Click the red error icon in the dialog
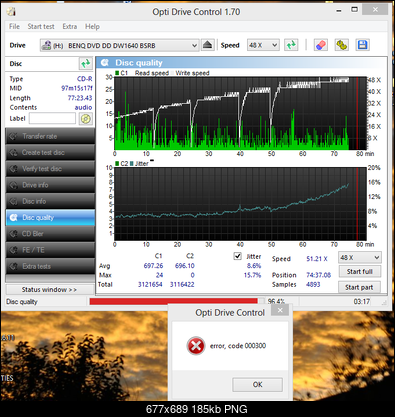 point(196,346)
